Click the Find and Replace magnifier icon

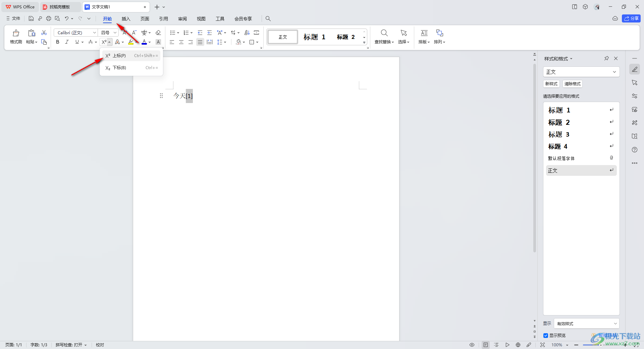pyautogui.click(x=384, y=33)
